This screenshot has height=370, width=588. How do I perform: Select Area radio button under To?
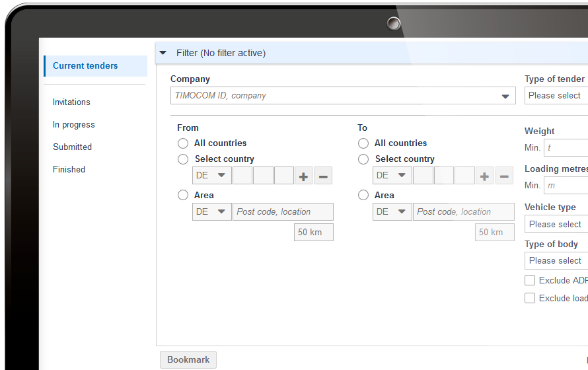363,196
